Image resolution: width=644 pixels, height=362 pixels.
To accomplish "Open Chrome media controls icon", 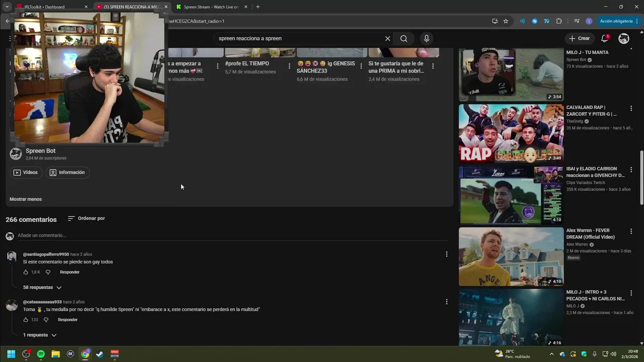I will 577,21.
